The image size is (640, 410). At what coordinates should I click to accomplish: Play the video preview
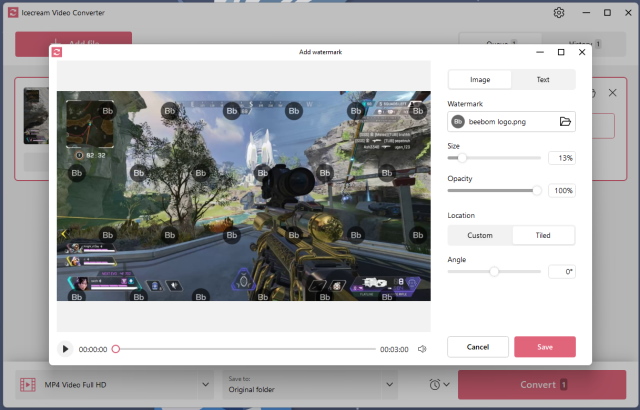[x=65, y=349]
